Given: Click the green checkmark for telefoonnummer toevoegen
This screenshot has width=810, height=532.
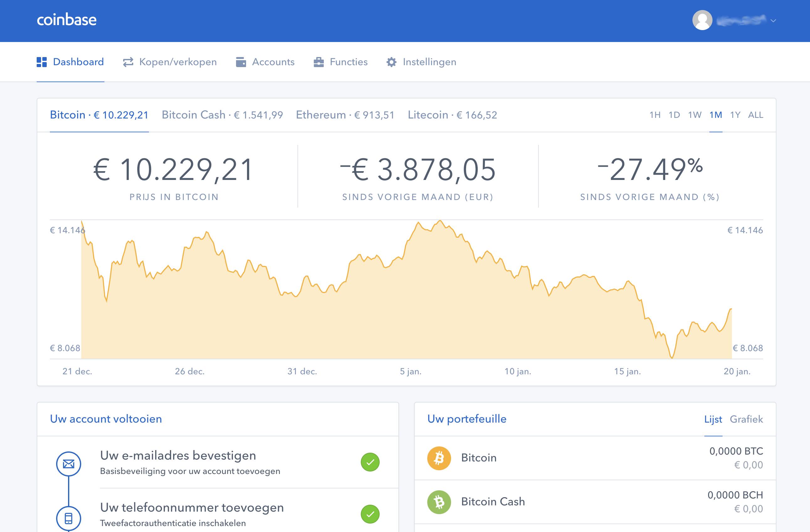Looking at the screenshot, I should [x=370, y=514].
